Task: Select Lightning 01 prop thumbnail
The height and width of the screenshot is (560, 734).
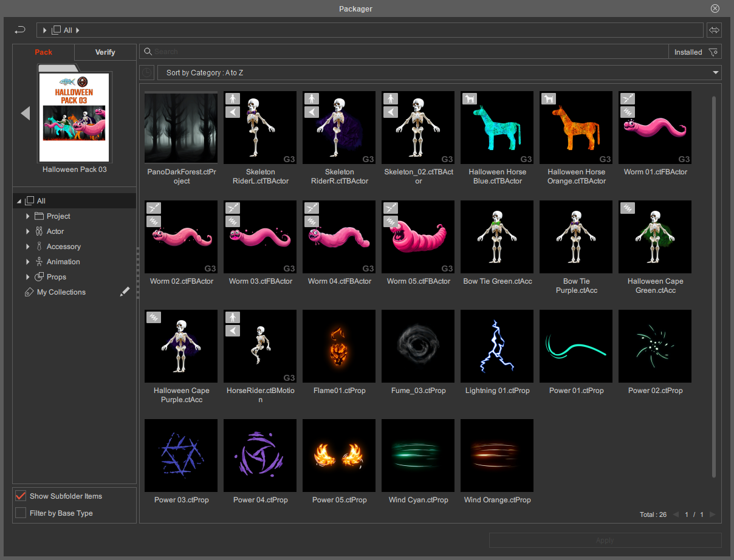Action: pos(497,346)
